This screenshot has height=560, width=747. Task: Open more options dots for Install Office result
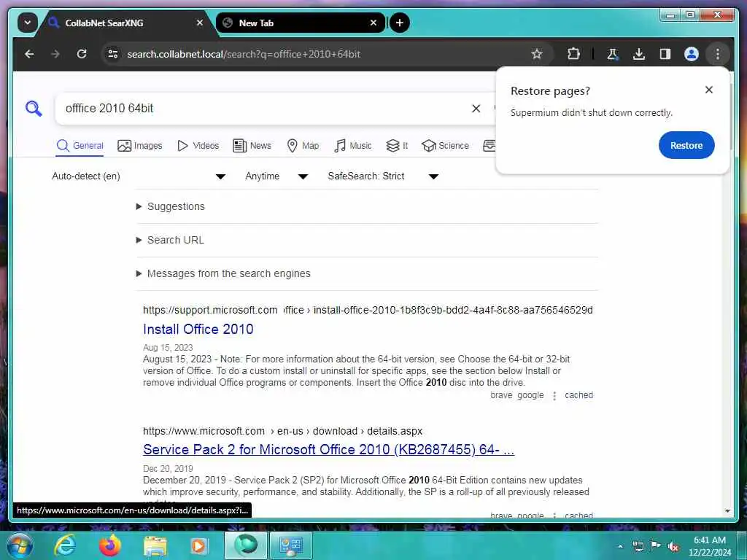pyautogui.click(x=554, y=396)
